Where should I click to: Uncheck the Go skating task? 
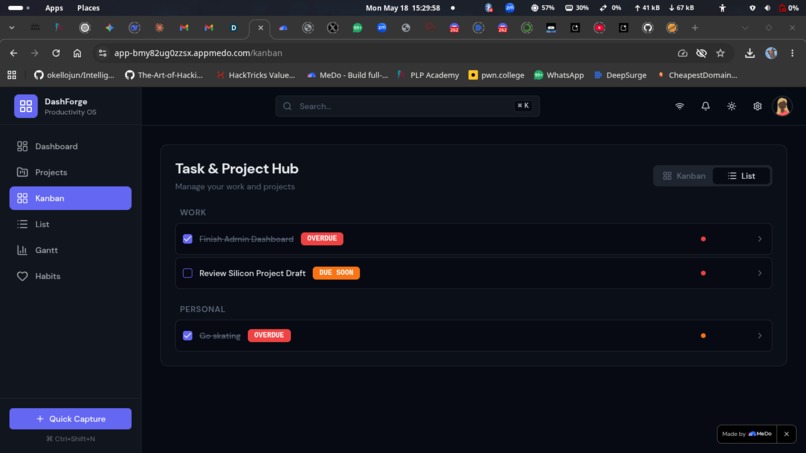point(188,335)
